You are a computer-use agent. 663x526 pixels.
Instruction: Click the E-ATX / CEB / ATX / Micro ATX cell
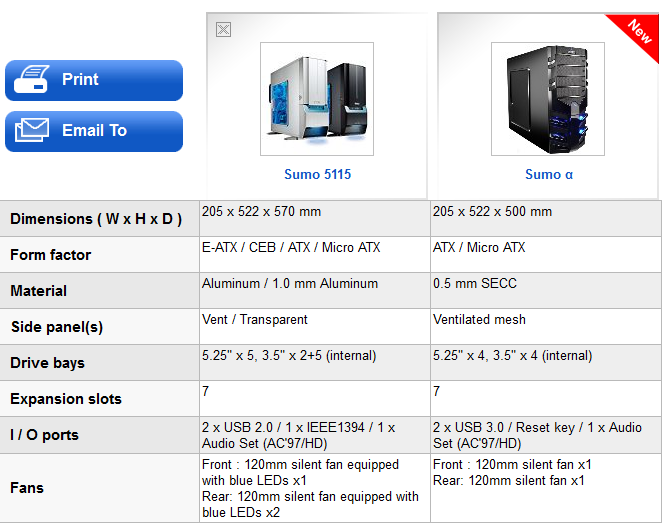(315, 255)
